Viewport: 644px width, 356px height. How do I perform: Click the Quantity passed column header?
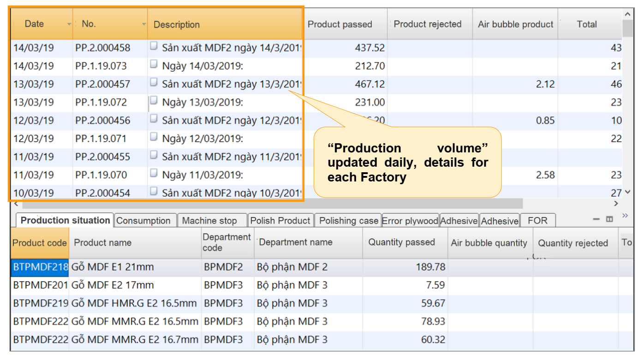click(401, 242)
